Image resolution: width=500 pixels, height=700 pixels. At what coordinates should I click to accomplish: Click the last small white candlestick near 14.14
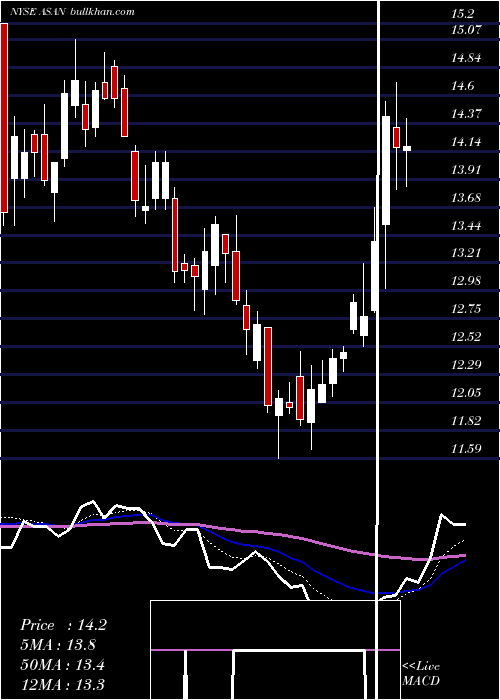(407, 149)
